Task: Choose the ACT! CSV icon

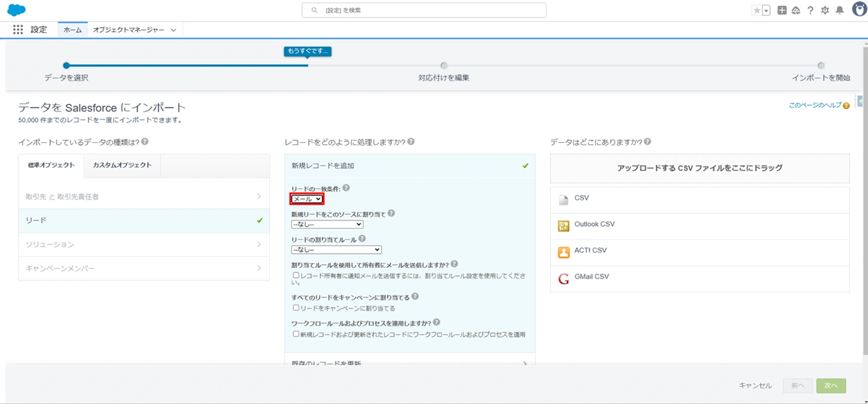Action: [564, 252]
